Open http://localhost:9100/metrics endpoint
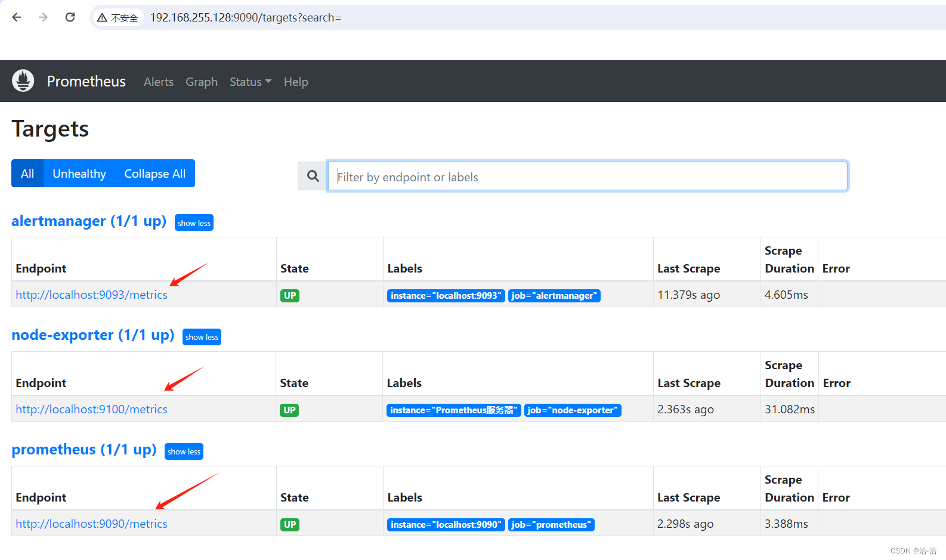This screenshot has width=946, height=560. [92, 409]
